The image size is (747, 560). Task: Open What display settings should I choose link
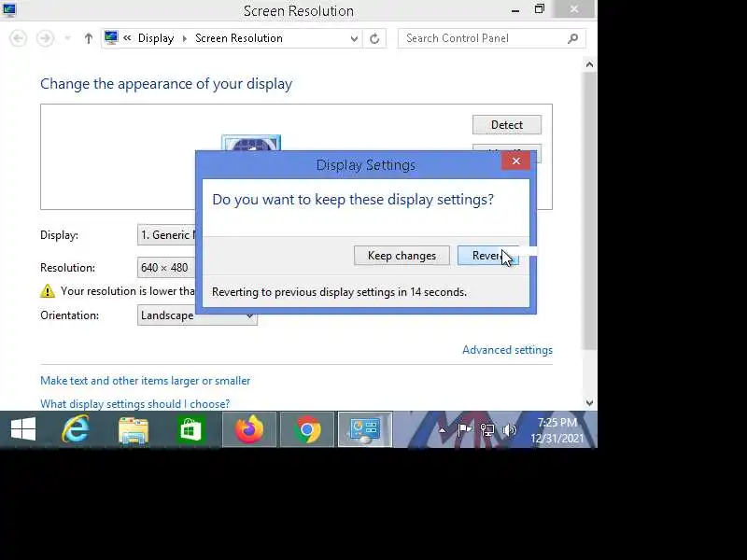tap(134, 404)
